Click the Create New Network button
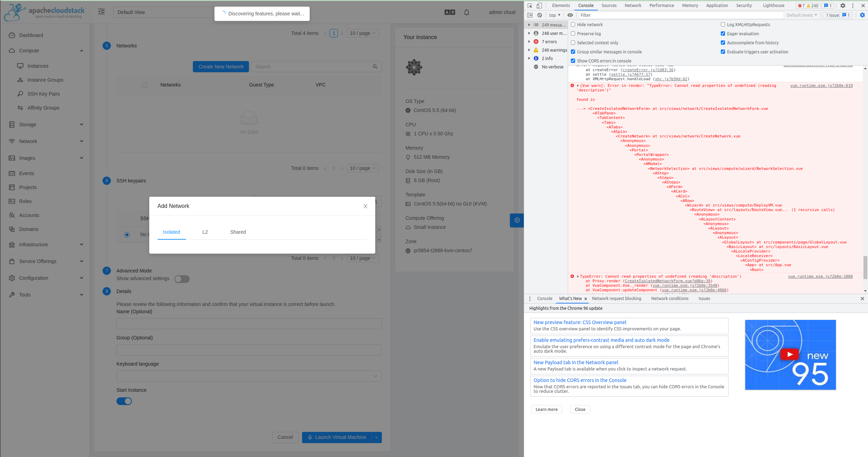 [221, 67]
